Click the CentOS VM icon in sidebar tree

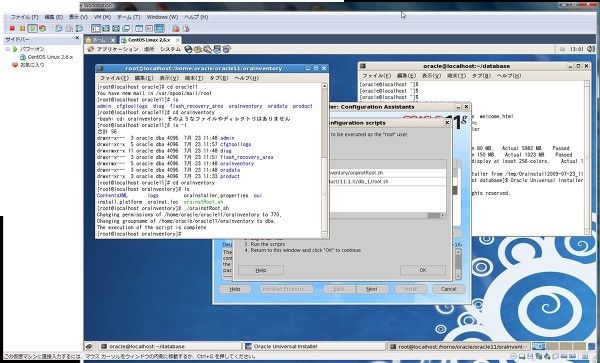[x=23, y=57]
